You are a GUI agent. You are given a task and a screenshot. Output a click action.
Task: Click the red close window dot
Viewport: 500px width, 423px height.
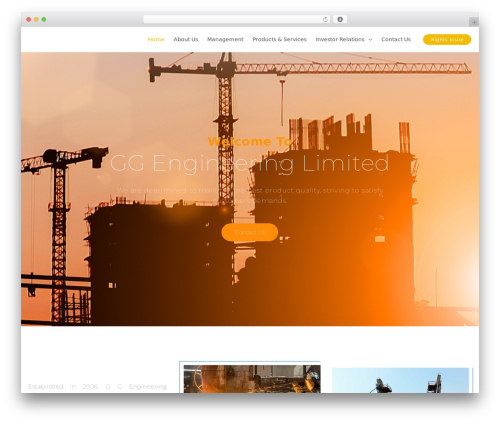pyautogui.click(x=29, y=19)
